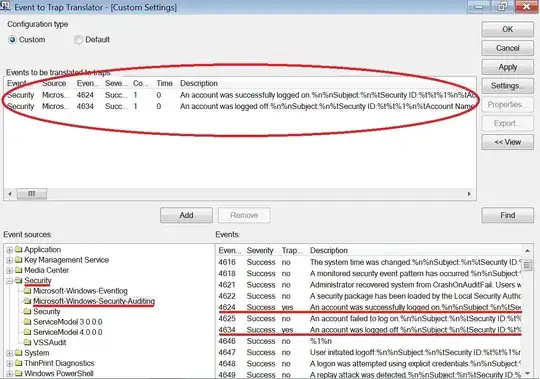Expand the Media Center node
The height and width of the screenshot is (379, 540).
tap(10, 271)
